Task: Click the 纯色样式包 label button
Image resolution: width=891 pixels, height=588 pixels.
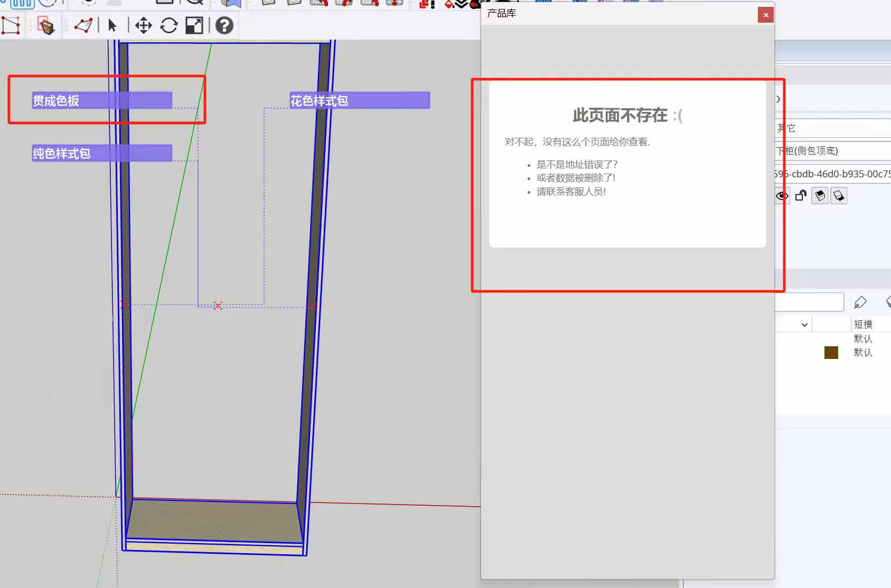Action: pos(102,153)
